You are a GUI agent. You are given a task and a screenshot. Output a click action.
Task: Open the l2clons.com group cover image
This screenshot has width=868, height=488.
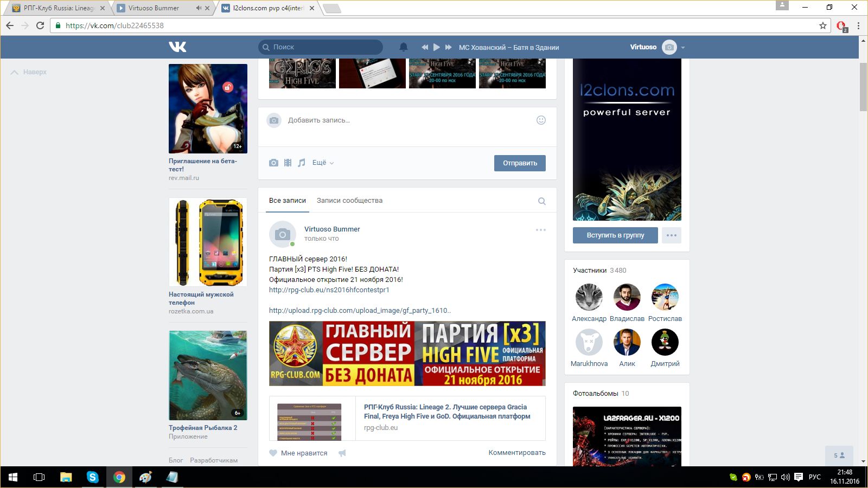(x=627, y=139)
